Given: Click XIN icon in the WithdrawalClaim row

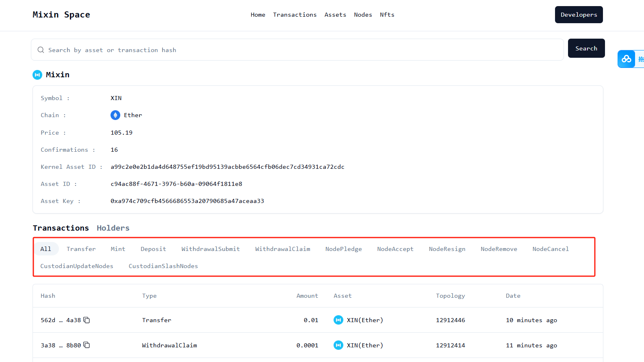Looking at the screenshot, I should tap(338, 345).
